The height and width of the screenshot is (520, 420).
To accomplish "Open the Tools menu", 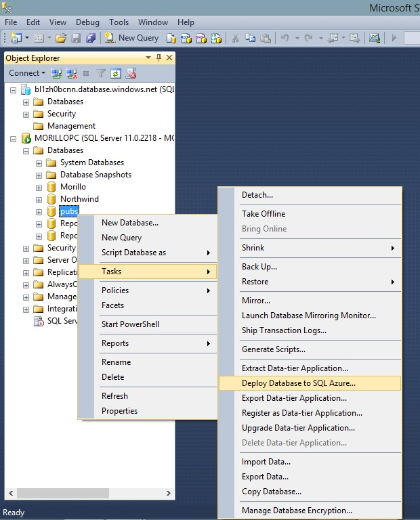I will pos(119,22).
